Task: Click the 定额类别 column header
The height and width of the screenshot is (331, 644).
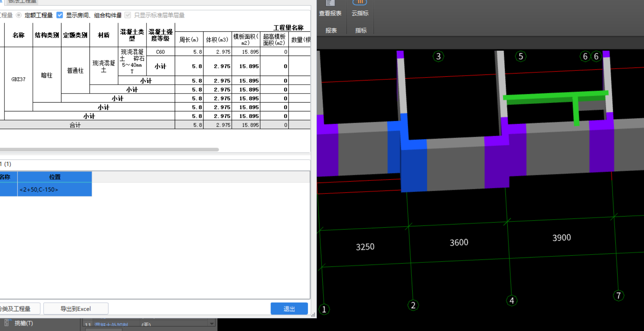Action: click(x=75, y=35)
